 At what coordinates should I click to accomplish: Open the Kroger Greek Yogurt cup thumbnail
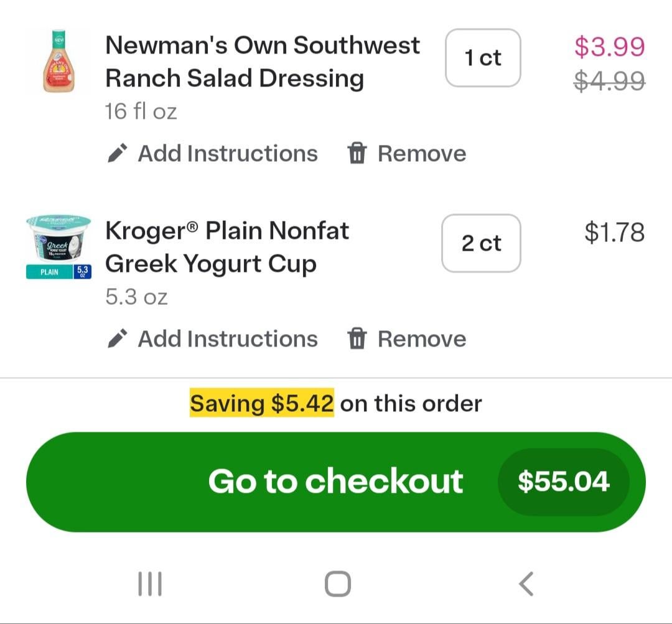pyautogui.click(x=58, y=247)
